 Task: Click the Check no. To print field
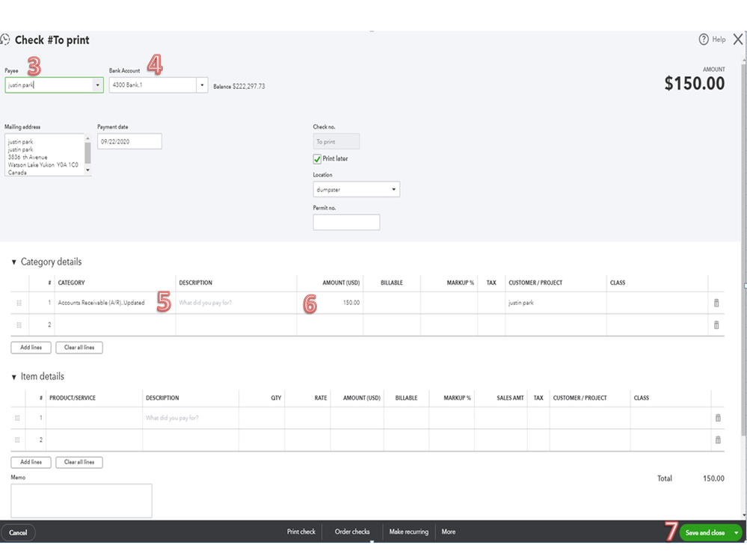[336, 141]
